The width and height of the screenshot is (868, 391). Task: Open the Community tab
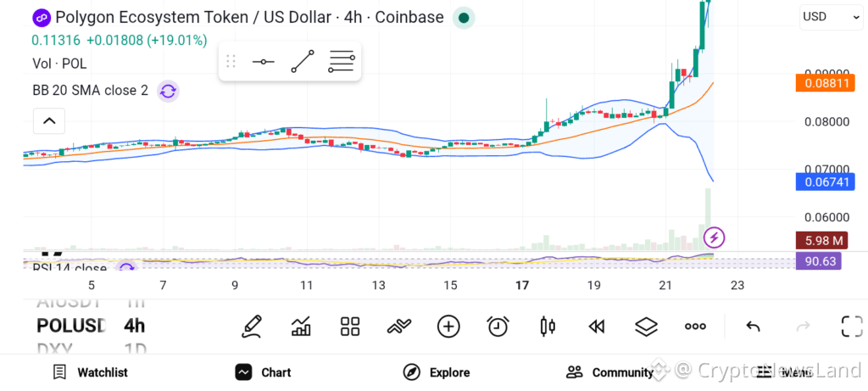(x=609, y=372)
